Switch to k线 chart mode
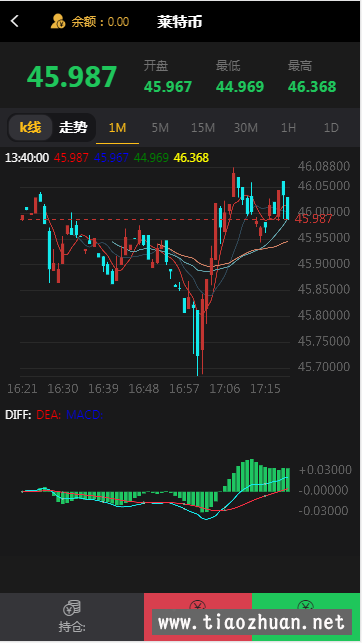362x643 pixels. coord(30,128)
